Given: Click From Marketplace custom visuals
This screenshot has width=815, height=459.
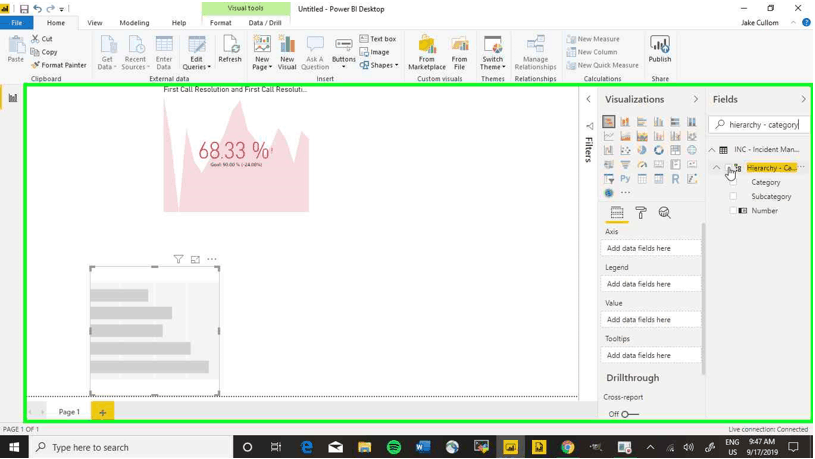Looking at the screenshot, I should [x=427, y=53].
